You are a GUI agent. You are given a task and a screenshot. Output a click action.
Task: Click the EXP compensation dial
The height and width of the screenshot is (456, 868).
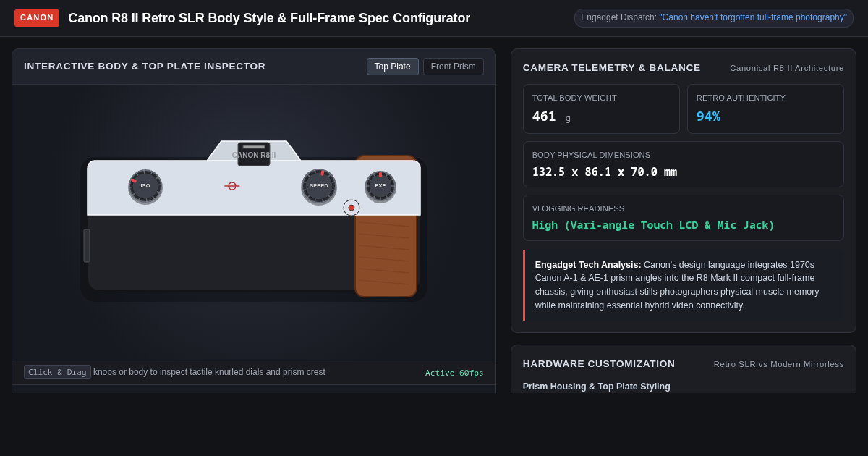(x=380, y=187)
